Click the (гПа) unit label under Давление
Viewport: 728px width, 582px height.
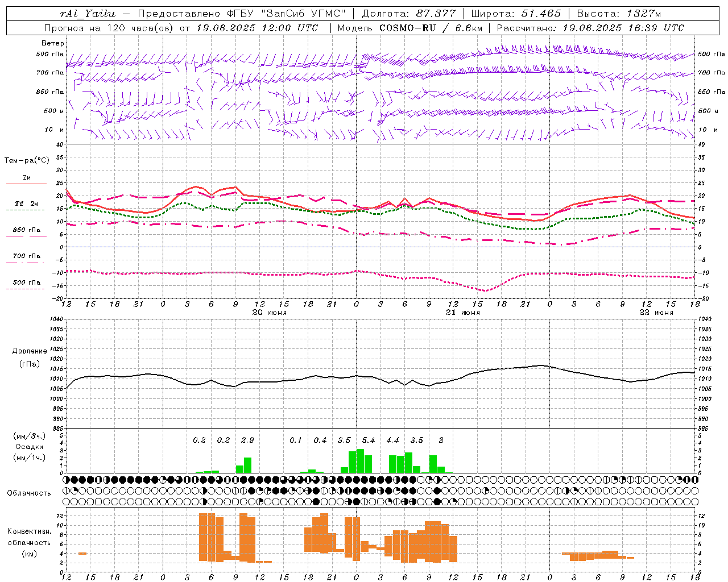[28, 364]
